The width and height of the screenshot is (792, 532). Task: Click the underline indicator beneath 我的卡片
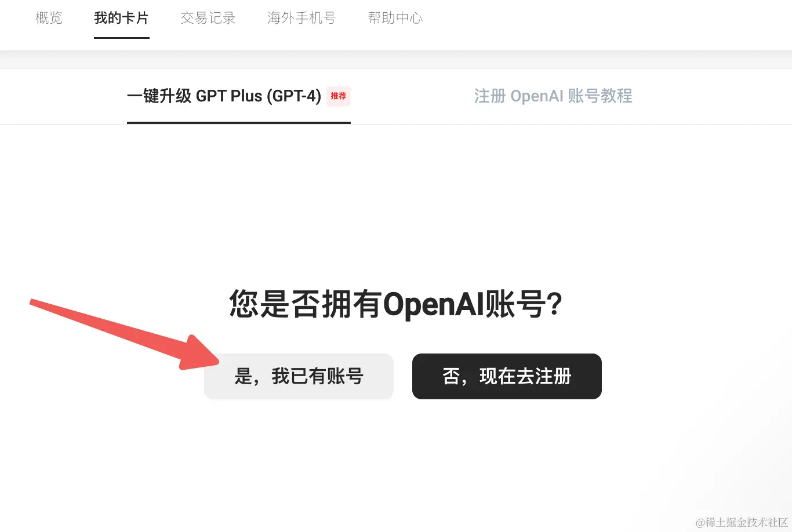click(x=122, y=38)
